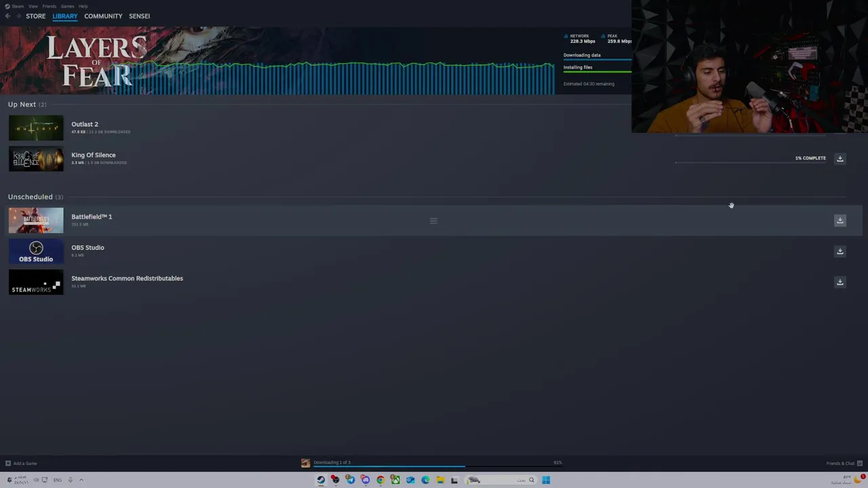Screen dimensions: 868x488
Task: Click the Windows Start button
Action: coord(546,480)
